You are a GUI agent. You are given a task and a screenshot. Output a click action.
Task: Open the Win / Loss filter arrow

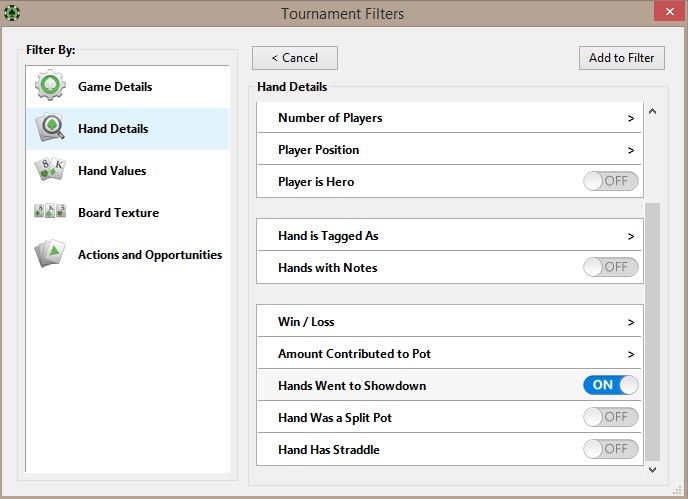[x=631, y=322]
